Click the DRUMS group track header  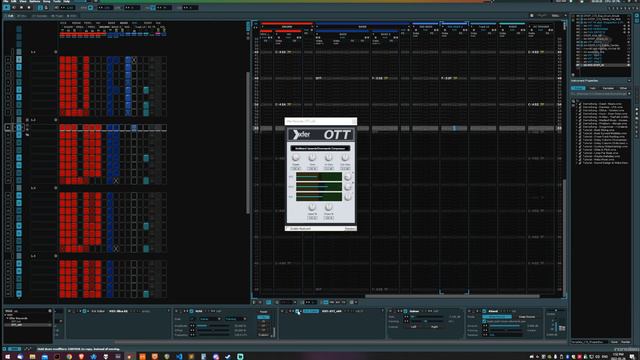[x=287, y=27]
